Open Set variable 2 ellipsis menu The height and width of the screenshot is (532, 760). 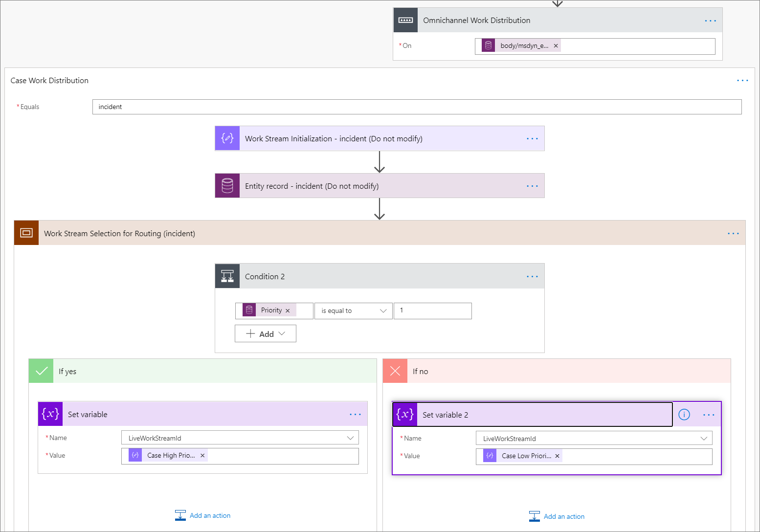pos(709,415)
